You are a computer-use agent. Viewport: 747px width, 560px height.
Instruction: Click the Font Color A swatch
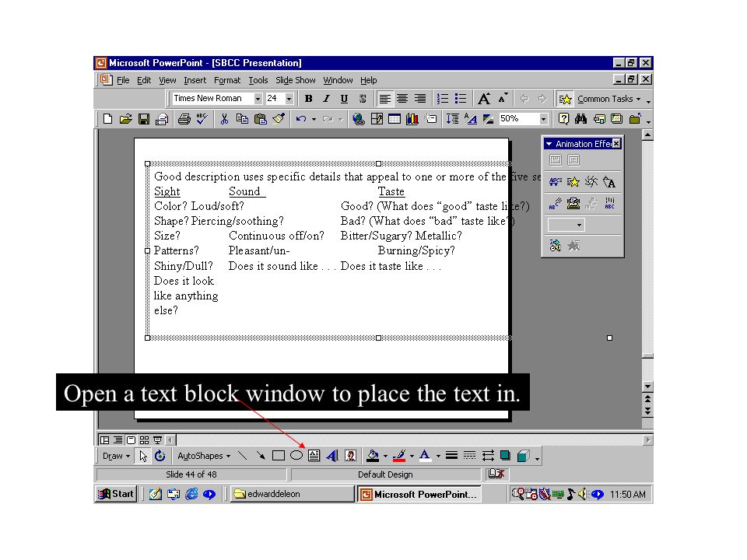pos(425,456)
